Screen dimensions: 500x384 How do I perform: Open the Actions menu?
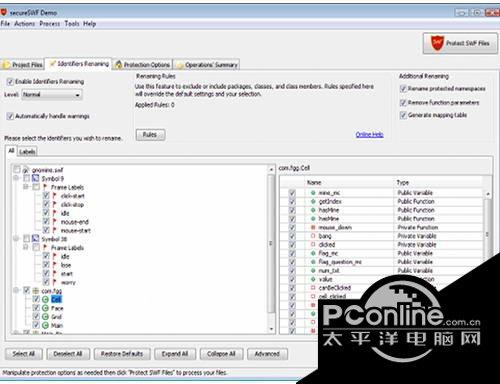(25, 24)
